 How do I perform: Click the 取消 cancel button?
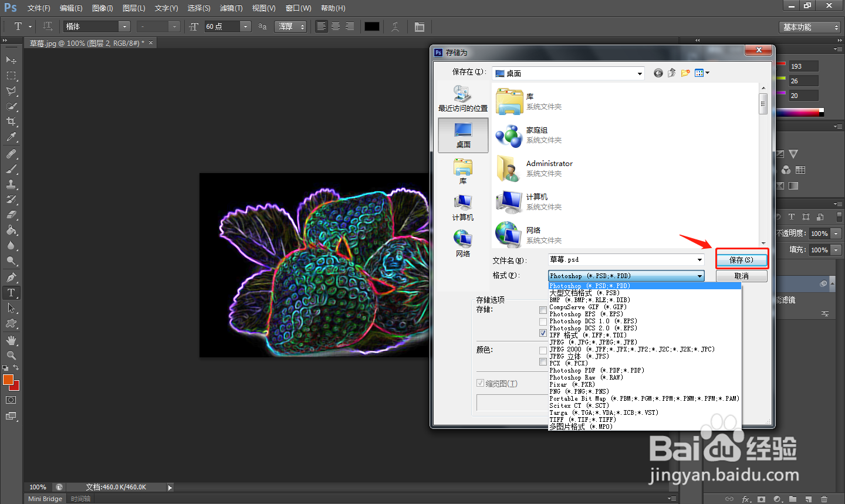pyautogui.click(x=741, y=276)
